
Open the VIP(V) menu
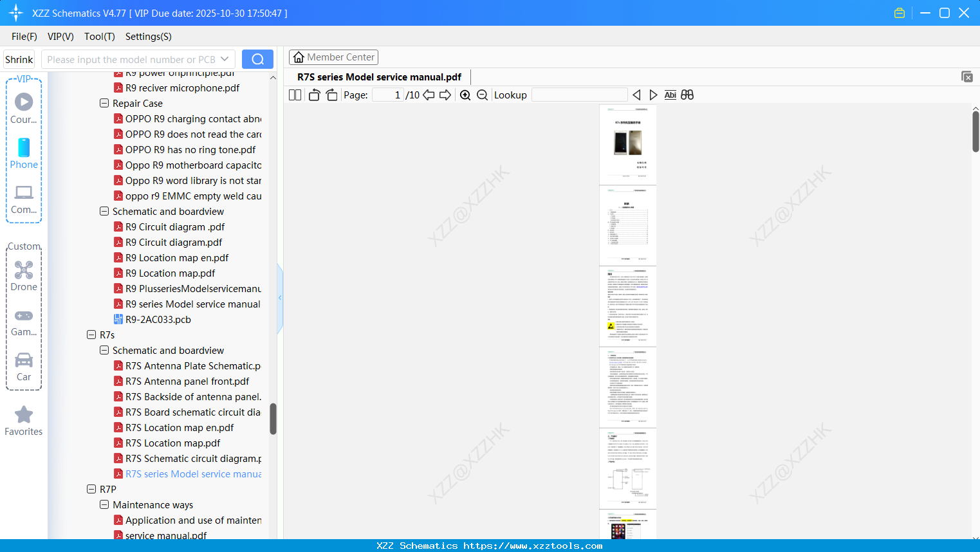pos(60,37)
